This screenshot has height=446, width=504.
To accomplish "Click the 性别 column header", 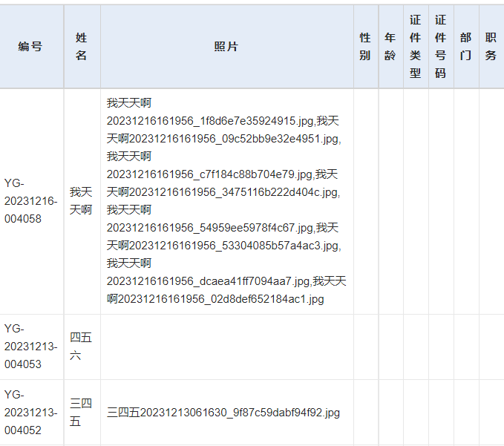I will pyautogui.click(x=366, y=47).
